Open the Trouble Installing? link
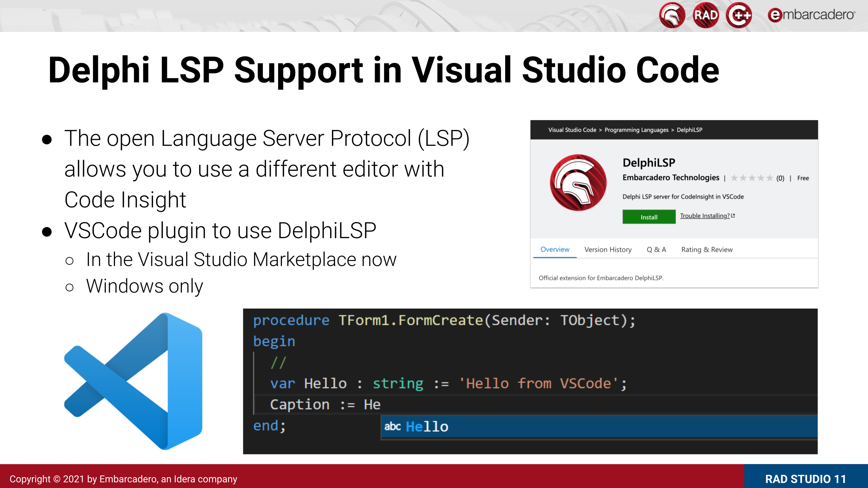868x488 pixels. point(704,216)
